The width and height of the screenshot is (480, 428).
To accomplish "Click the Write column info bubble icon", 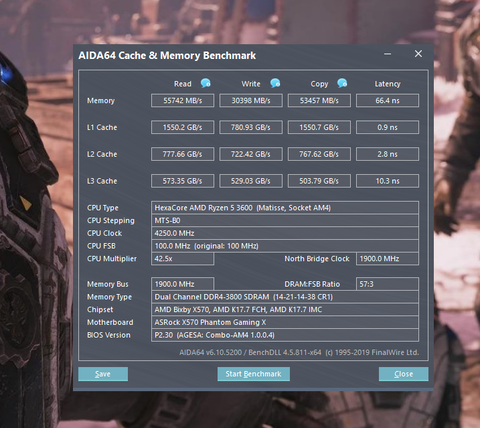I will 275,83.
